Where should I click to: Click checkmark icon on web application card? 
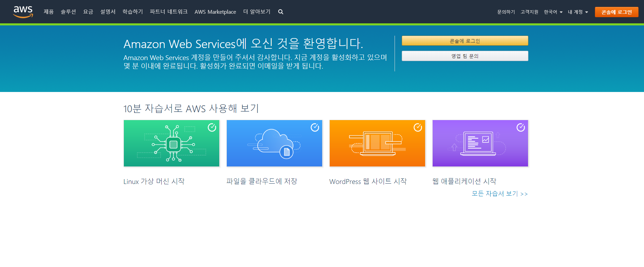pyautogui.click(x=521, y=127)
